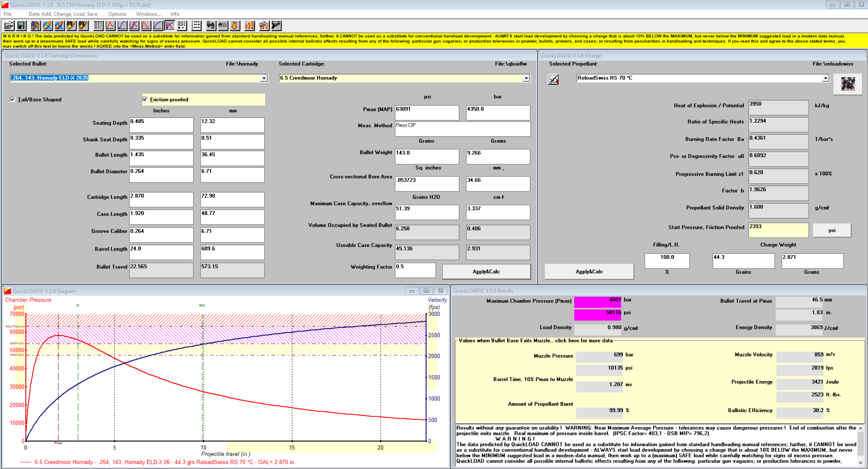The height and width of the screenshot is (469, 868).
Task: Click the three-cartridges bar chart toolbar icon
Action: (249, 26)
